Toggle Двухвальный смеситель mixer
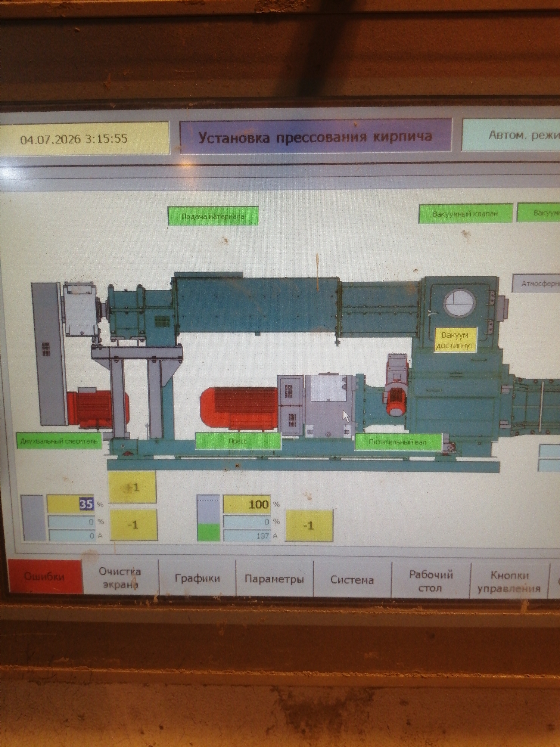 pos(59,441)
